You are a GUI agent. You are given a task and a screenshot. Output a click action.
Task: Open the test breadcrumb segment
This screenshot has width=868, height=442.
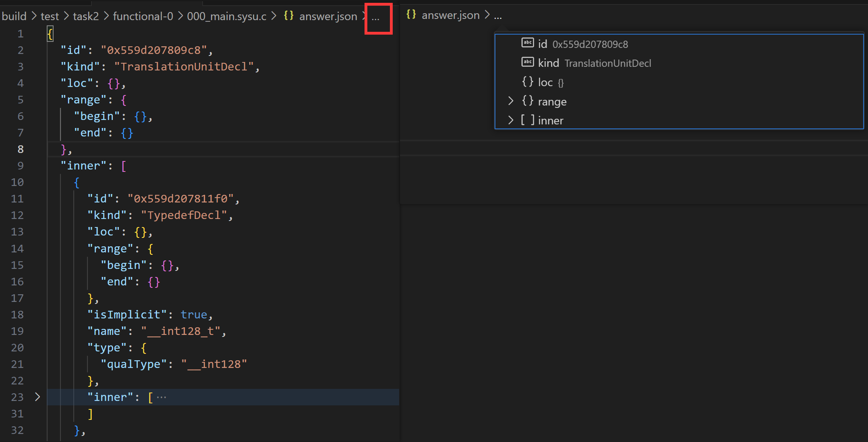(x=50, y=16)
